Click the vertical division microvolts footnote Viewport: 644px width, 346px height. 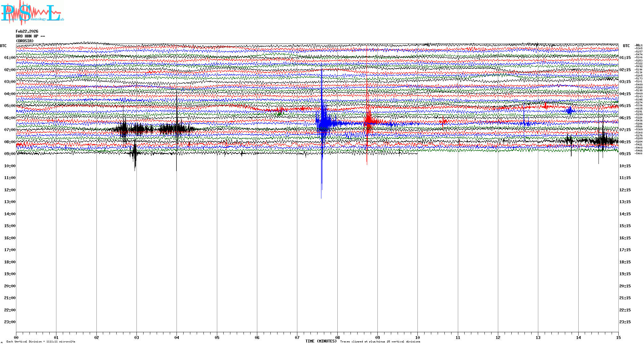[41, 342]
